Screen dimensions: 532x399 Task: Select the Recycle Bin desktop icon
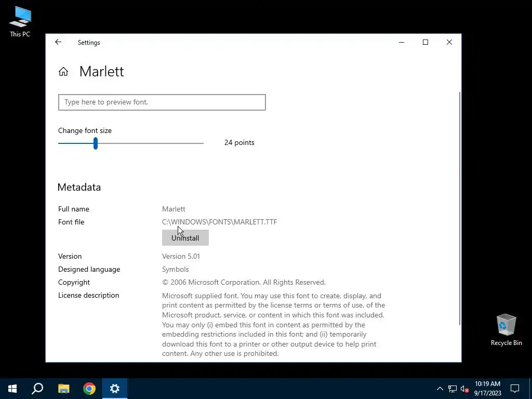(x=506, y=330)
